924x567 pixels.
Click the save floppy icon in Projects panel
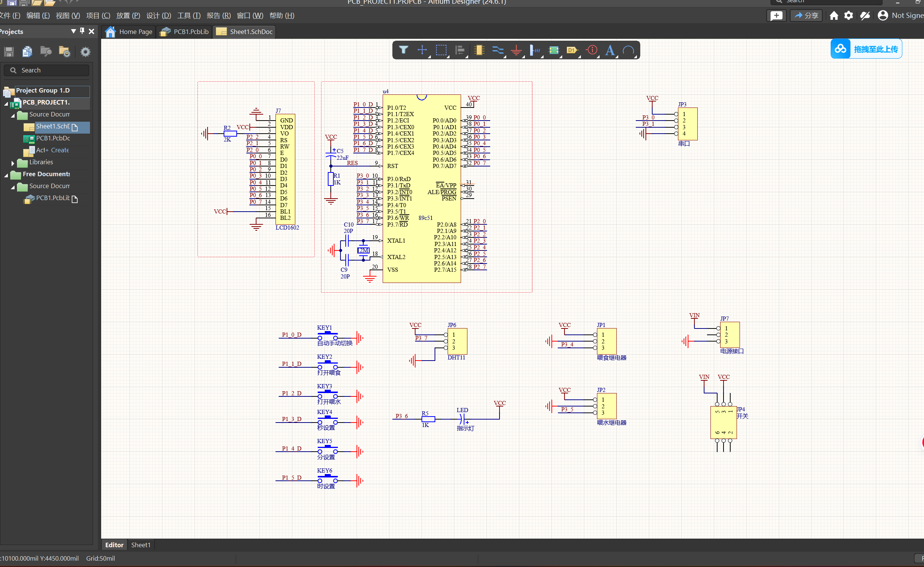click(9, 52)
